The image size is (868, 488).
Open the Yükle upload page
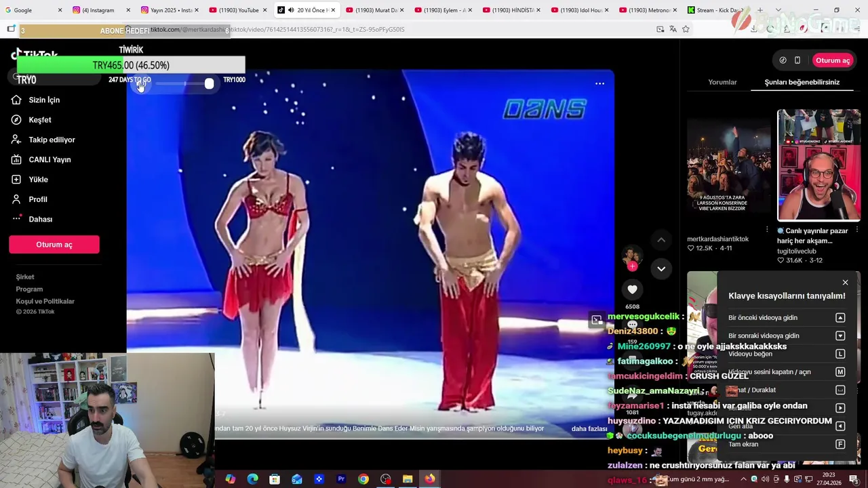click(x=38, y=180)
